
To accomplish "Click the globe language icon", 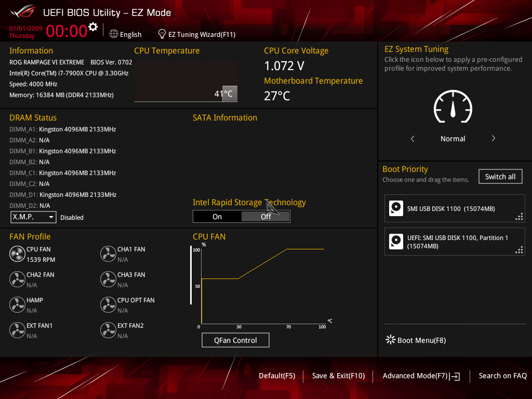I will pos(114,34).
